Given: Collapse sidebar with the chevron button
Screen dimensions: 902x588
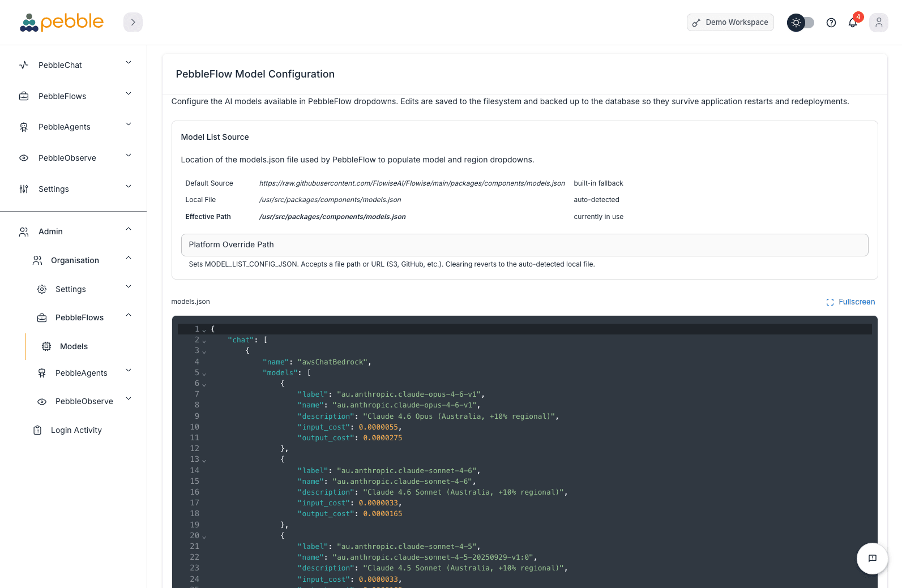Looking at the screenshot, I should pyautogui.click(x=133, y=22).
